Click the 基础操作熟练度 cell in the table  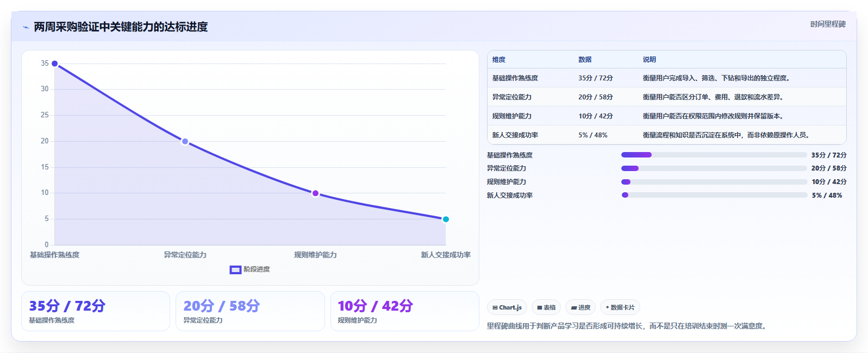515,78
